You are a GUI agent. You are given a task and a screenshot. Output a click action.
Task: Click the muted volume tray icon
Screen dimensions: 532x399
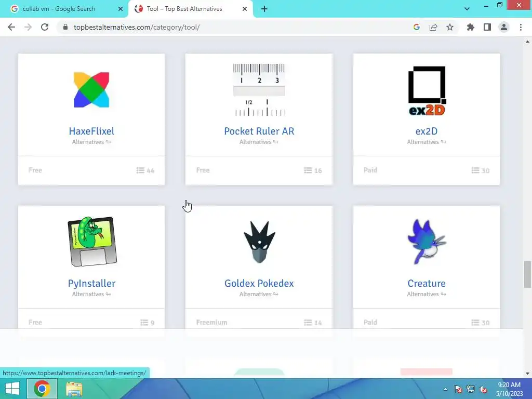[x=483, y=389]
